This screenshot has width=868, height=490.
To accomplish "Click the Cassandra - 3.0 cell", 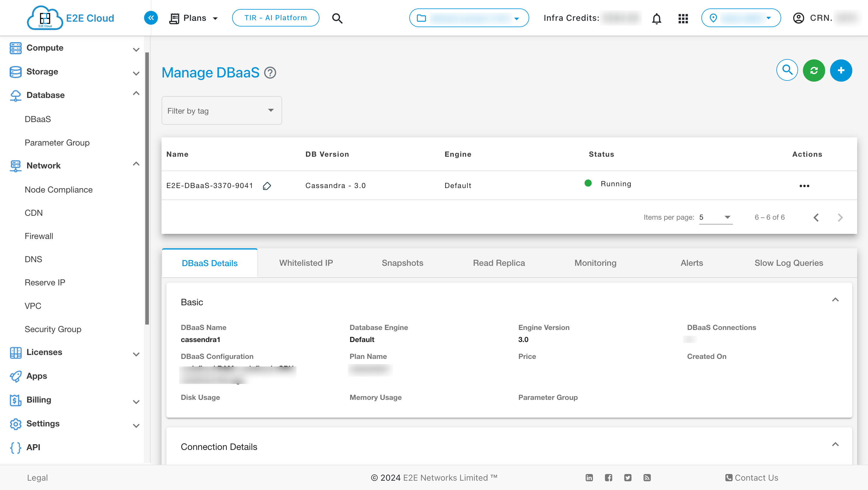I will coord(335,186).
